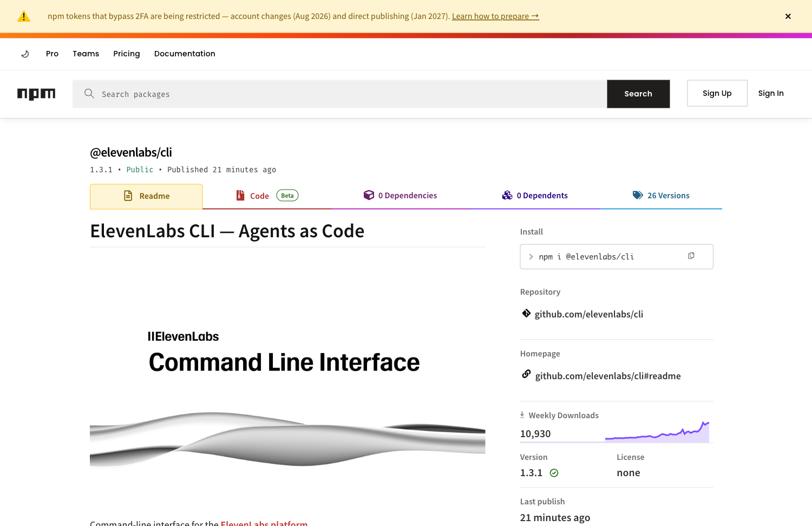Click the Code file icon
The width and height of the screenshot is (812, 526).
pyautogui.click(x=240, y=196)
